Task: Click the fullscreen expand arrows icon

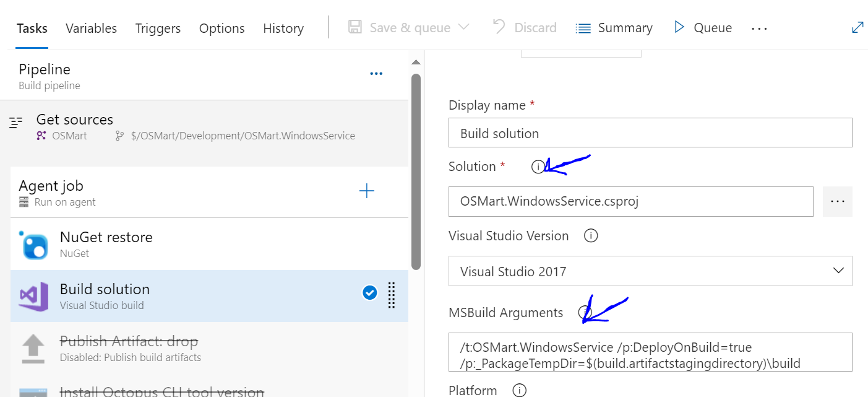Action: (857, 28)
